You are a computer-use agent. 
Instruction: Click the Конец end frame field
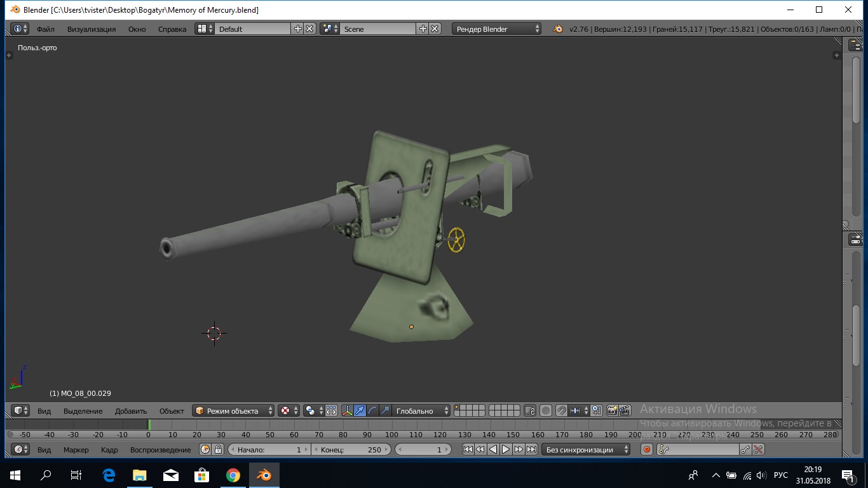(x=351, y=449)
